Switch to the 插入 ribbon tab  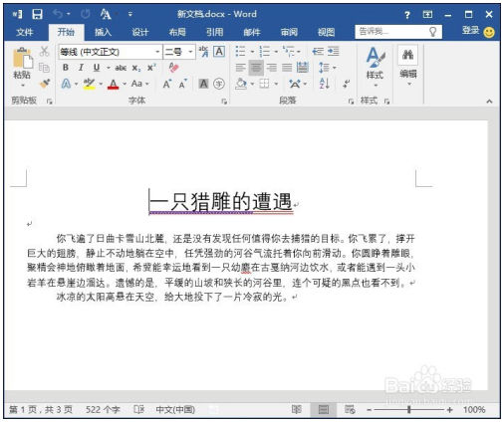coord(103,32)
